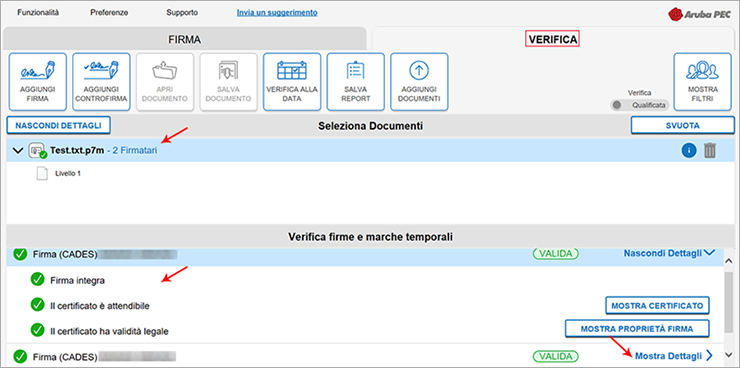This screenshot has height=368, width=740.
Task: Click the MOSTRA CERTIFICATO button
Action: (x=657, y=306)
